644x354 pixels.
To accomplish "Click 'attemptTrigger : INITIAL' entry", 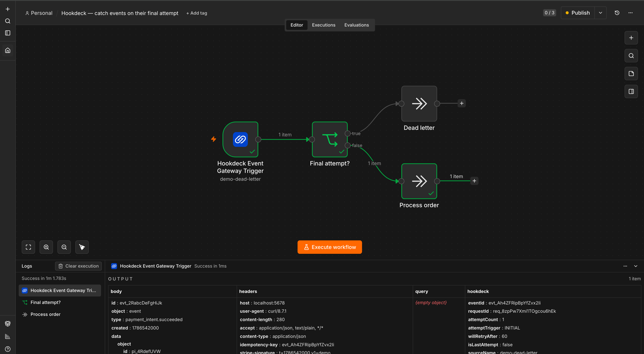I will click(494, 328).
